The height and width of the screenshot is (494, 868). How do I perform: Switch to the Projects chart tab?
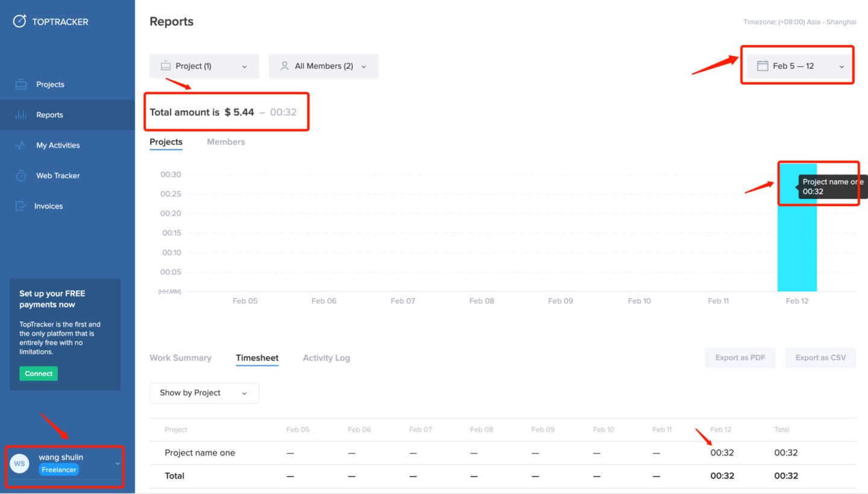pyautogui.click(x=166, y=142)
